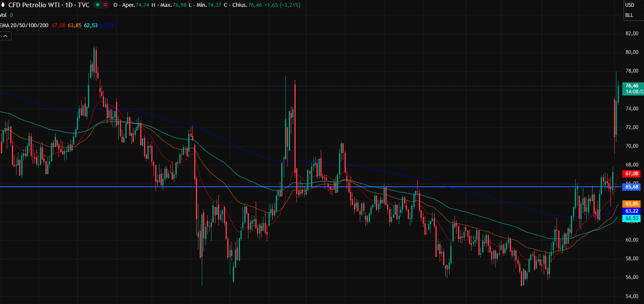Click the blue EMA value 63,22 in the legend
This screenshot has width=644, height=304.
(x=107, y=25)
